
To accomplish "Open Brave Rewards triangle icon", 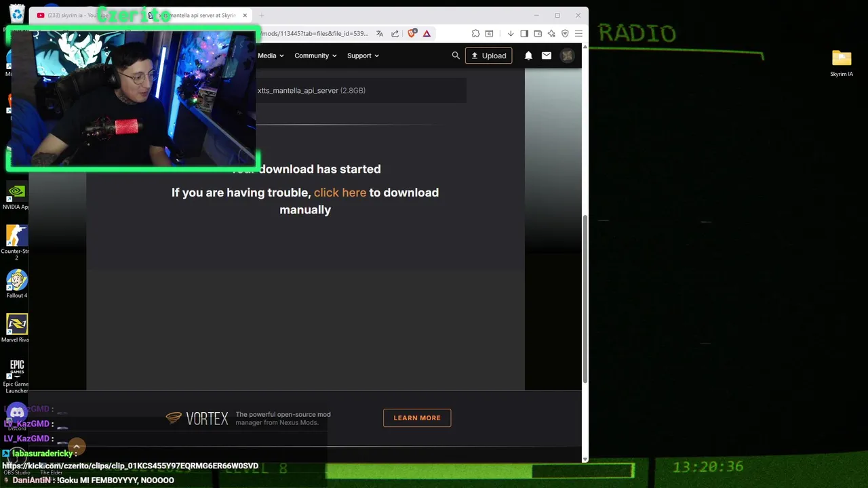I will (427, 33).
